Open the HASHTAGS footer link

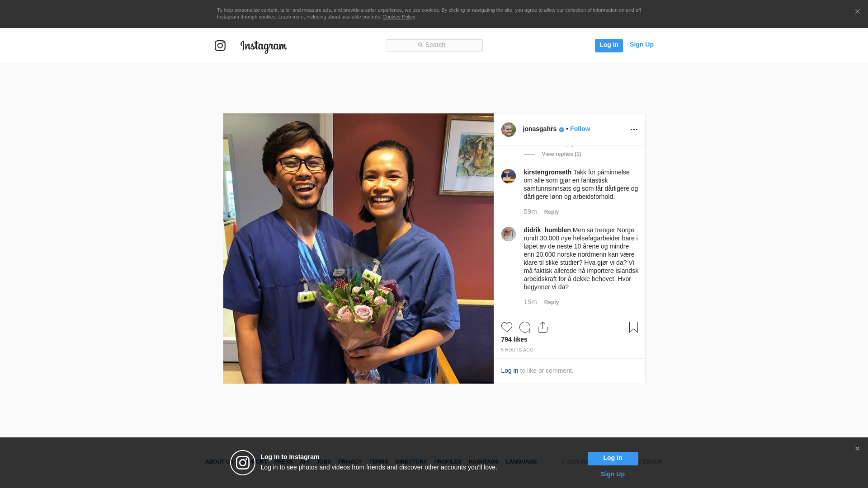(483, 462)
